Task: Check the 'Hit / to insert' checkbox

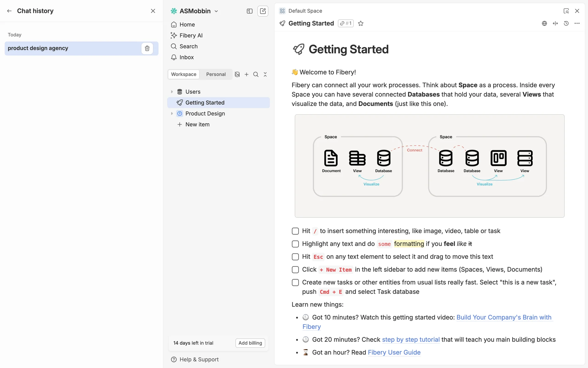Action: [x=295, y=231]
